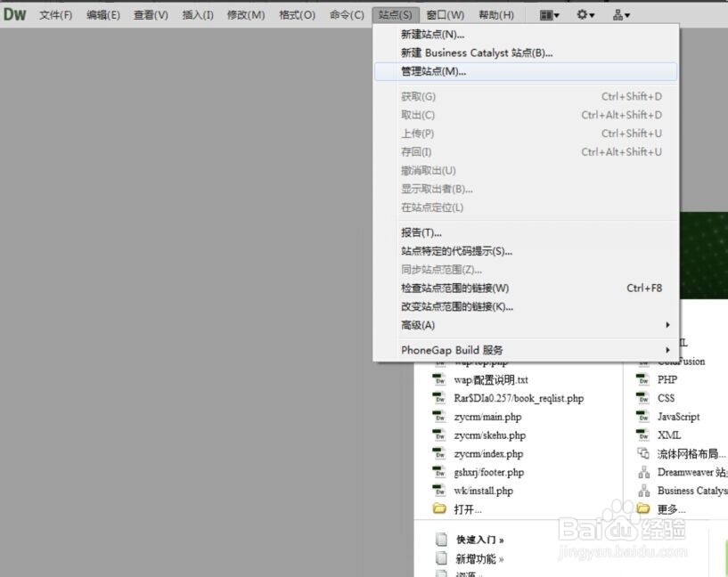Choose 新建站点(N)... from the menu
728x577 pixels.
click(x=526, y=35)
